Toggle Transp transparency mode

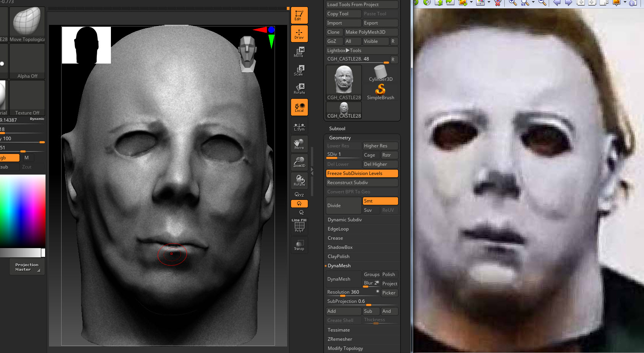299,245
